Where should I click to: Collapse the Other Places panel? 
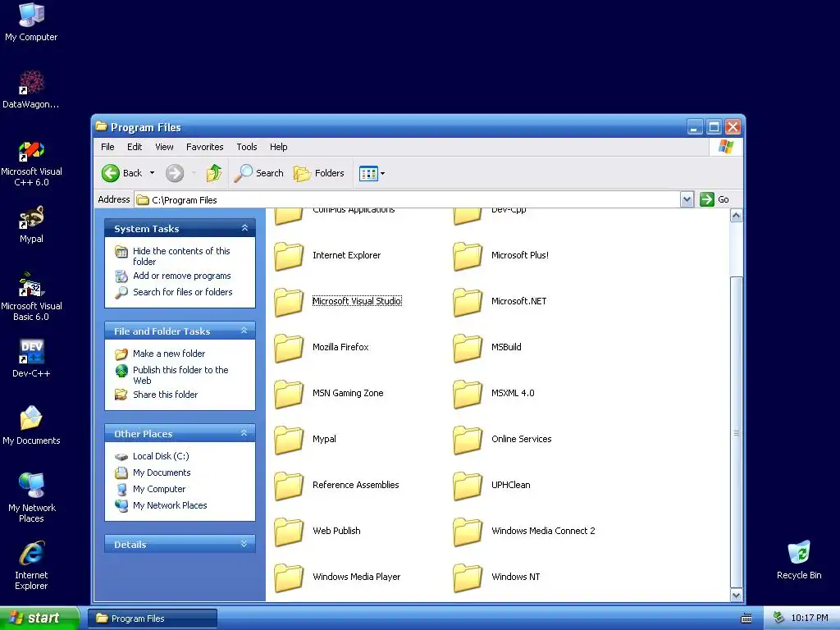click(244, 433)
